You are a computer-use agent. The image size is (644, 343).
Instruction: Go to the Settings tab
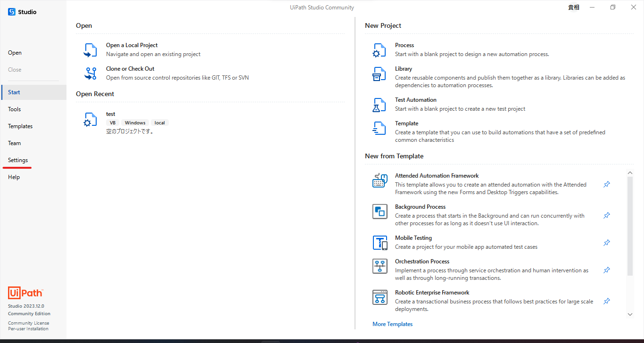(18, 160)
